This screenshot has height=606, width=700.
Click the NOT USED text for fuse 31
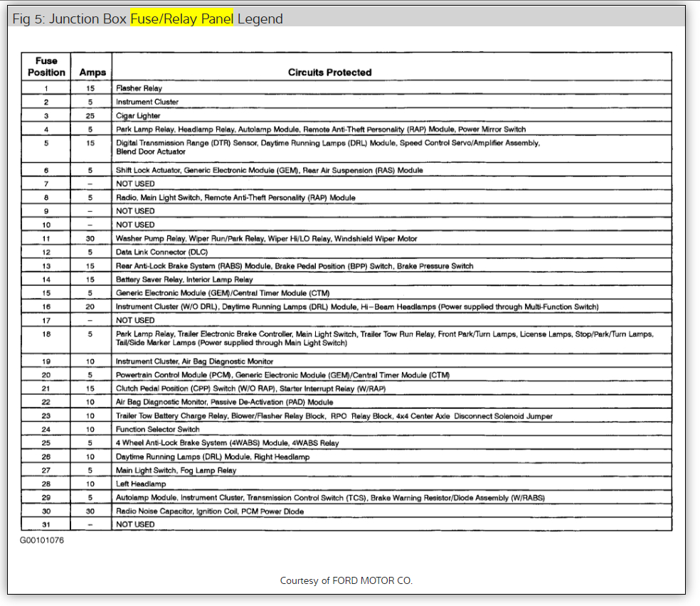click(135, 524)
